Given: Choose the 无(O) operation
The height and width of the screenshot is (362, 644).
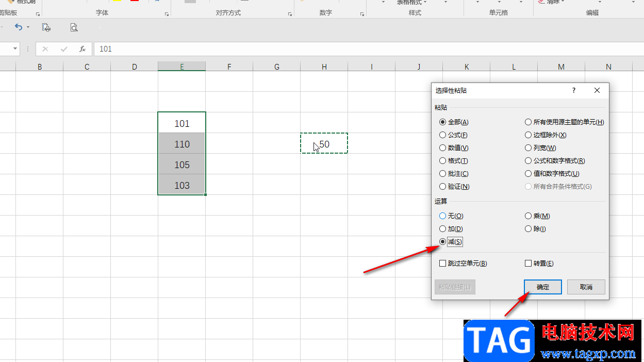Looking at the screenshot, I should (x=451, y=216).
